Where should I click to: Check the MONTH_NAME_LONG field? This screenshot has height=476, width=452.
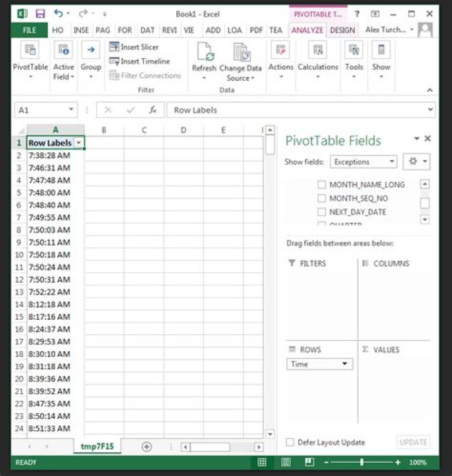pos(321,184)
